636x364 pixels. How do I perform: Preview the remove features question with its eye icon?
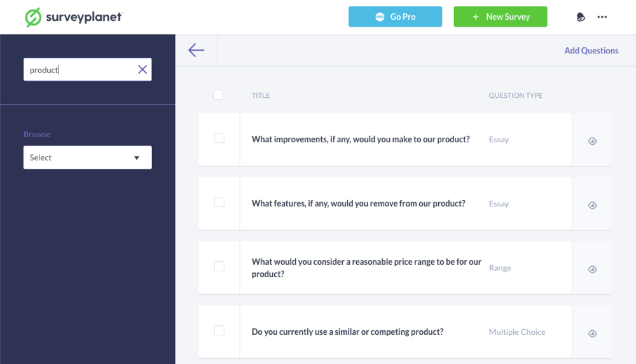coord(592,205)
